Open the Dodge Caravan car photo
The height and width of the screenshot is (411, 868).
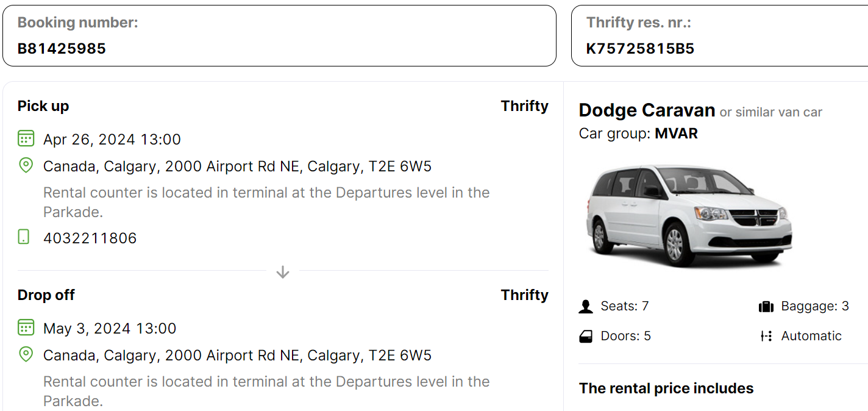pos(688,216)
